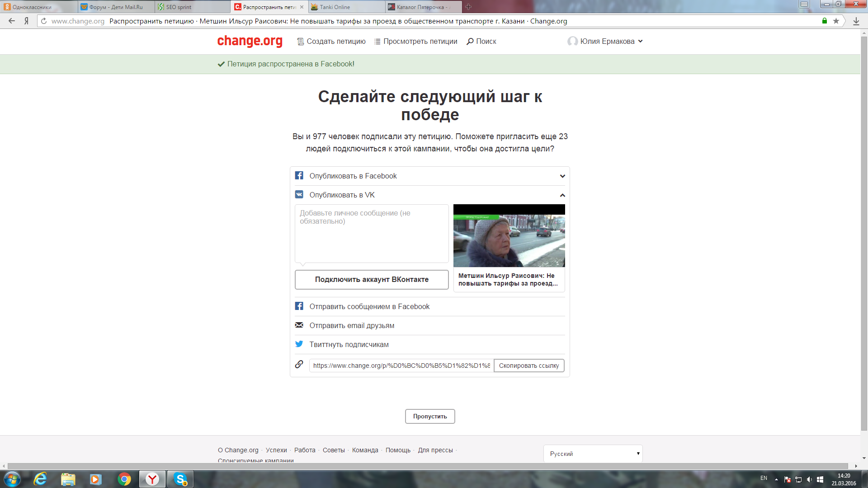
Task: Click the EN language indicator in tray
Action: pos(764,478)
